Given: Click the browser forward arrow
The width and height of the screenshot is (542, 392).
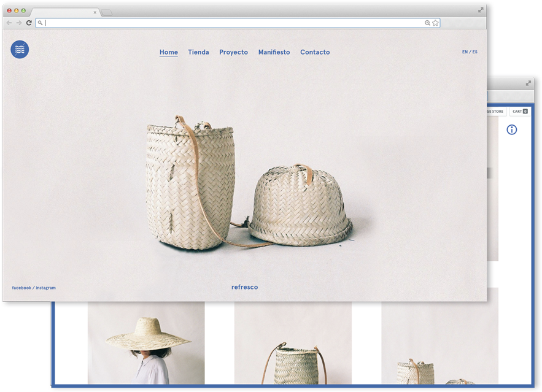Looking at the screenshot, I should pyautogui.click(x=18, y=23).
